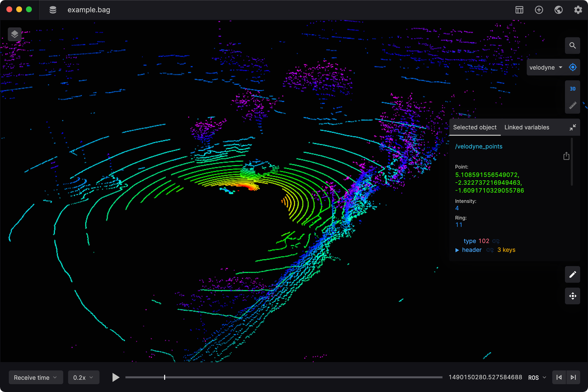
Task: Click the pencil drawing tool button
Action: tap(572, 274)
